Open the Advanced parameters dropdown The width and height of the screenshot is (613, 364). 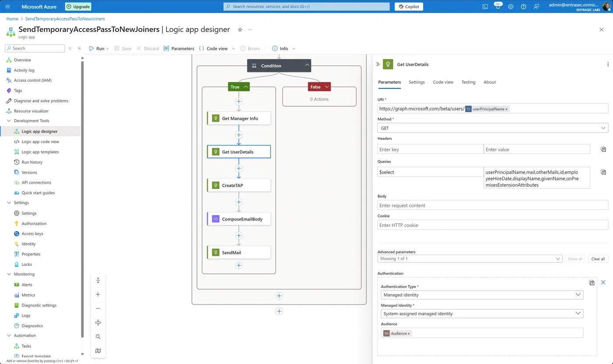[470, 259]
